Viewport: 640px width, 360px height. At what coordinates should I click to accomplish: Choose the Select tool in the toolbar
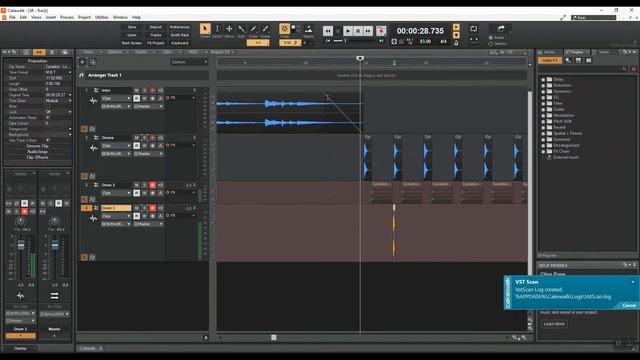click(217, 29)
